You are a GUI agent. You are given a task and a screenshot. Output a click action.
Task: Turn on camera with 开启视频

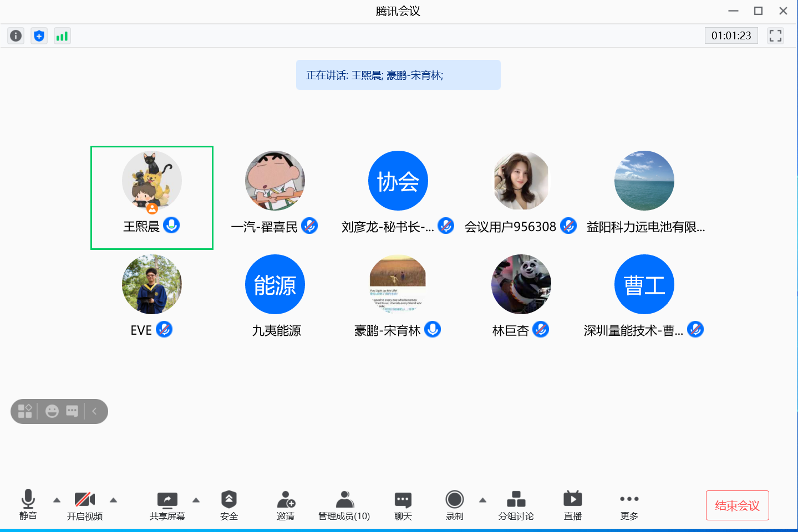(x=85, y=505)
